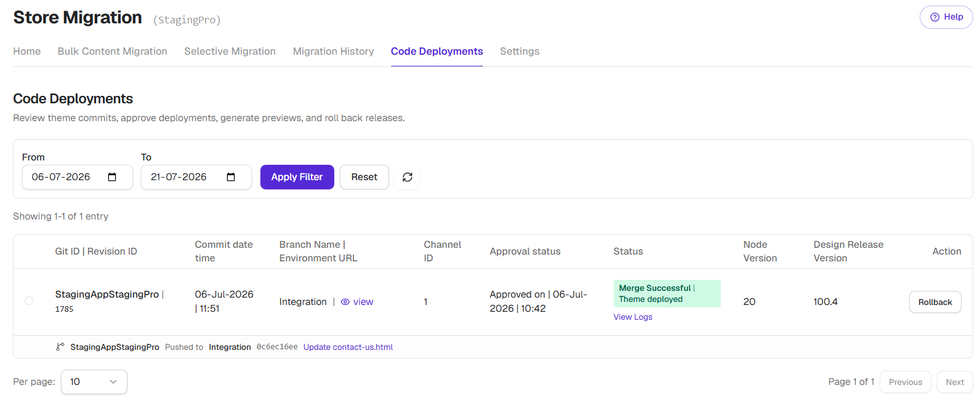Click the StagingAppStagingPro Git ID in table row
The image size is (980, 404).
click(x=107, y=295)
